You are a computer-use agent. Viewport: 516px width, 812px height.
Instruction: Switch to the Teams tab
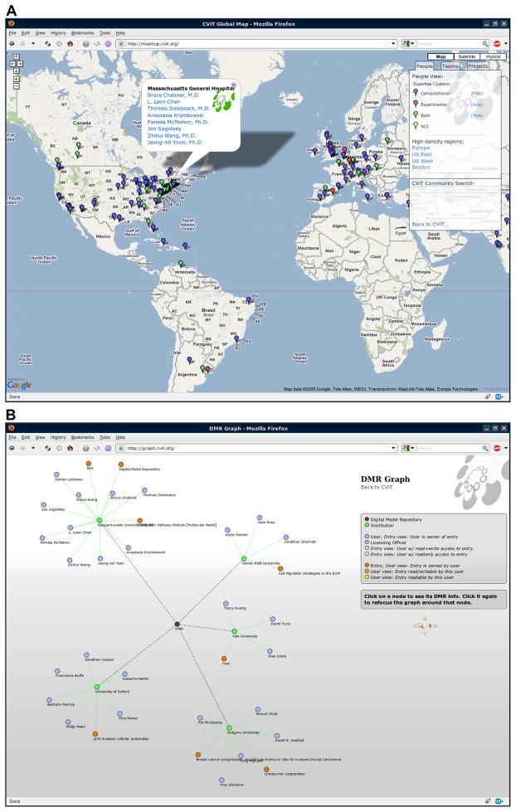450,66
